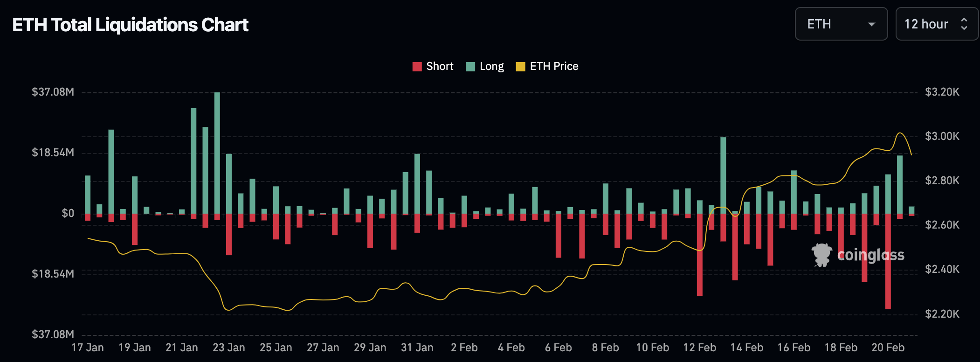Select the tallest green bar near 23 Jan
The height and width of the screenshot is (362, 980).
pos(217,153)
